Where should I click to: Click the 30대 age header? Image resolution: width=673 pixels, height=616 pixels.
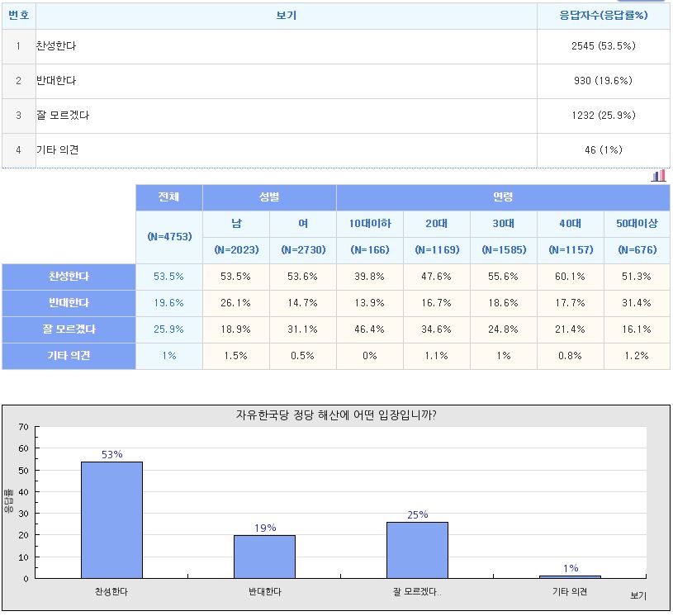coord(504,224)
